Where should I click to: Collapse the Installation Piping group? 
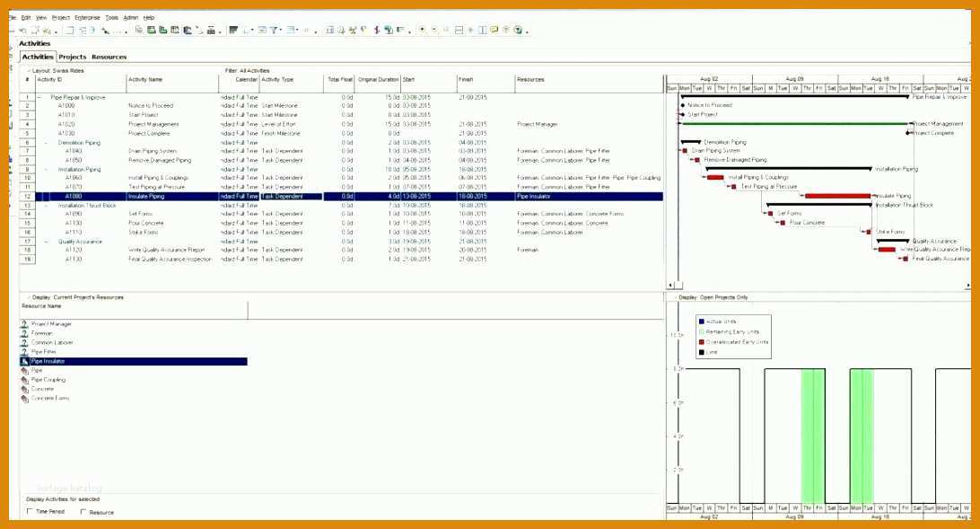click(47, 170)
